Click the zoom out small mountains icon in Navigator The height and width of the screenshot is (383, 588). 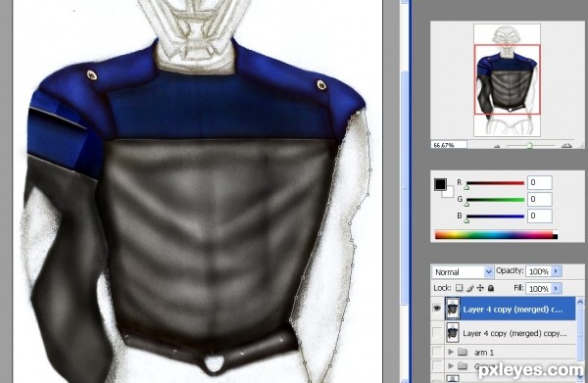pos(497,146)
